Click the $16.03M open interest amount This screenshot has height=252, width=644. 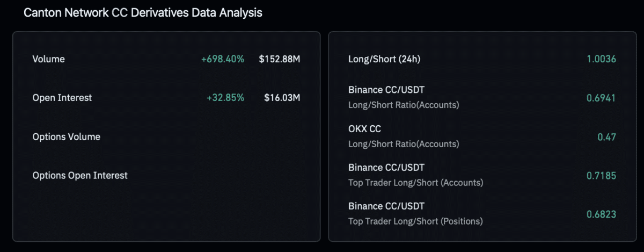(282, 98)
